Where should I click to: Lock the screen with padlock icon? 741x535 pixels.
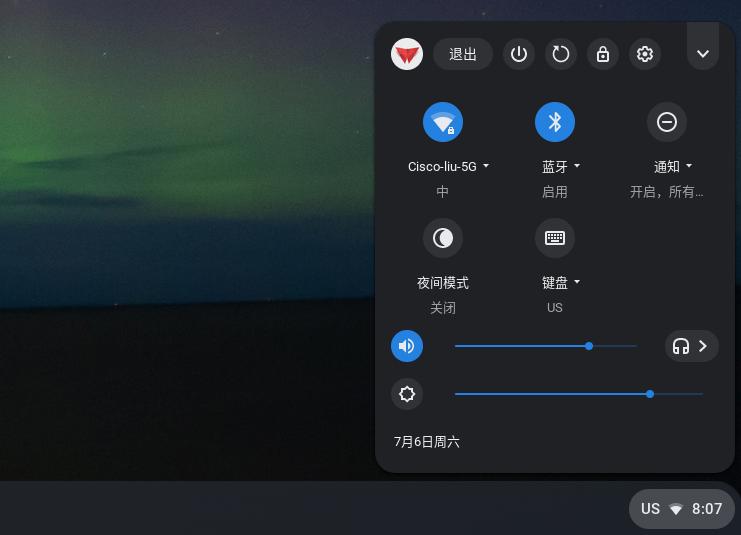click(x=603, y=54)
